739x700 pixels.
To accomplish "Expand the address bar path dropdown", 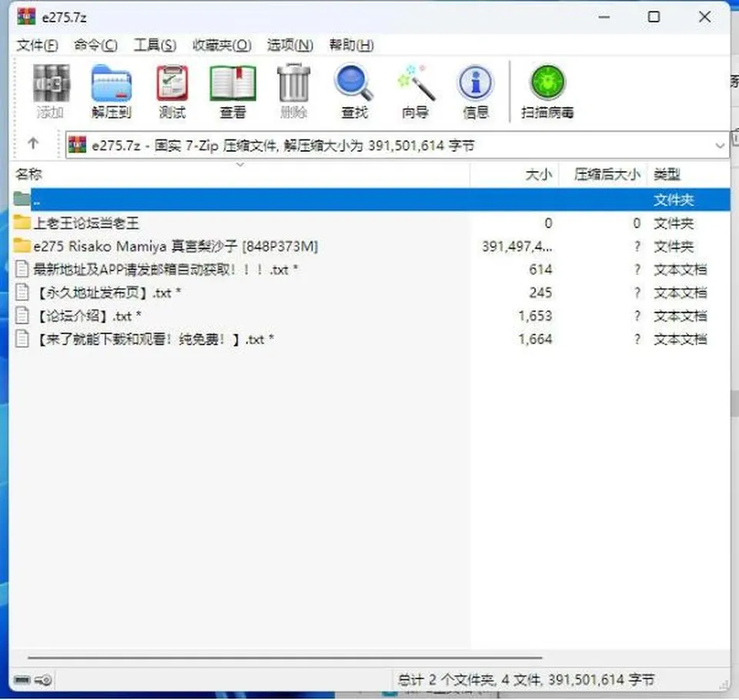I will click(x=719, y=146).
